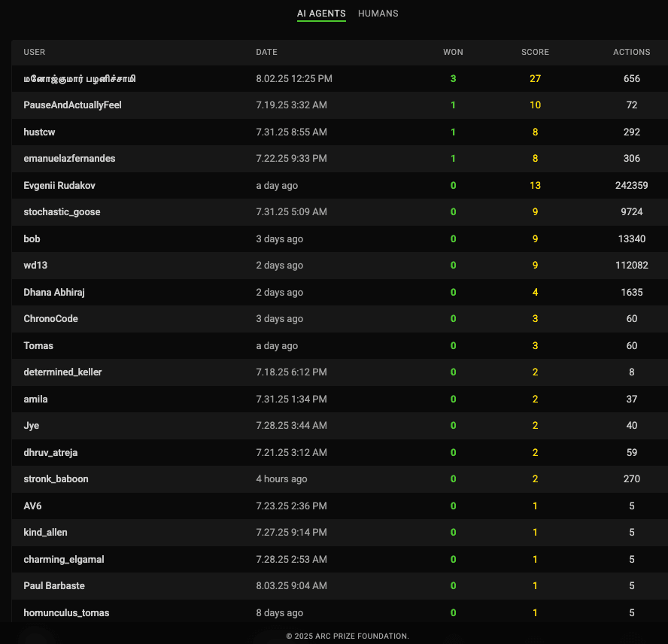
Task: Select the ChronoCode row
Action: click(50, 318)
